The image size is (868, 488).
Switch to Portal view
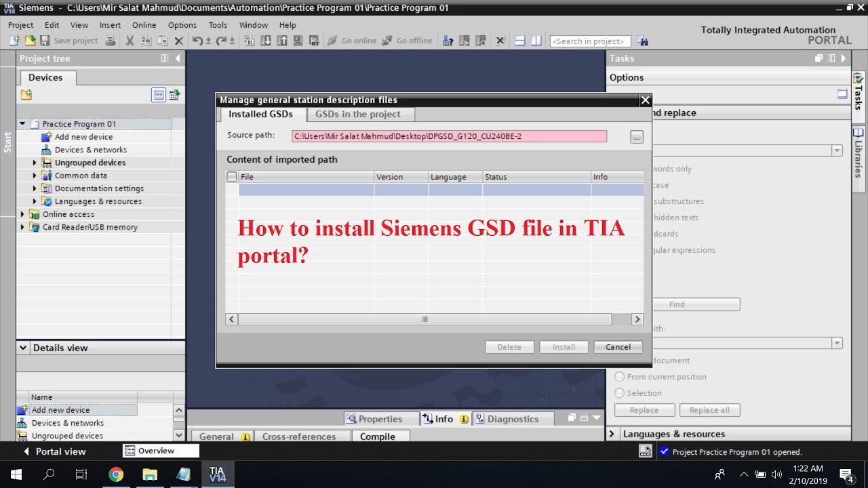[54, 451]
